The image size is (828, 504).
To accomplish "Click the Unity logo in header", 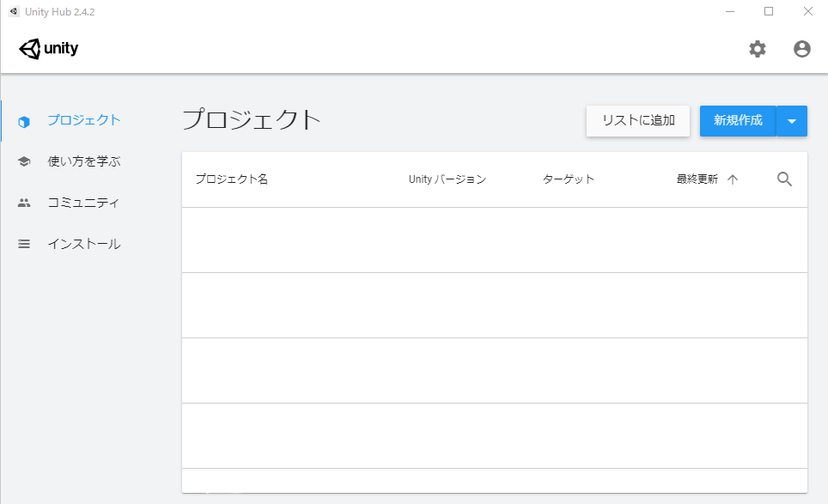I will click(x=49, y=49).
